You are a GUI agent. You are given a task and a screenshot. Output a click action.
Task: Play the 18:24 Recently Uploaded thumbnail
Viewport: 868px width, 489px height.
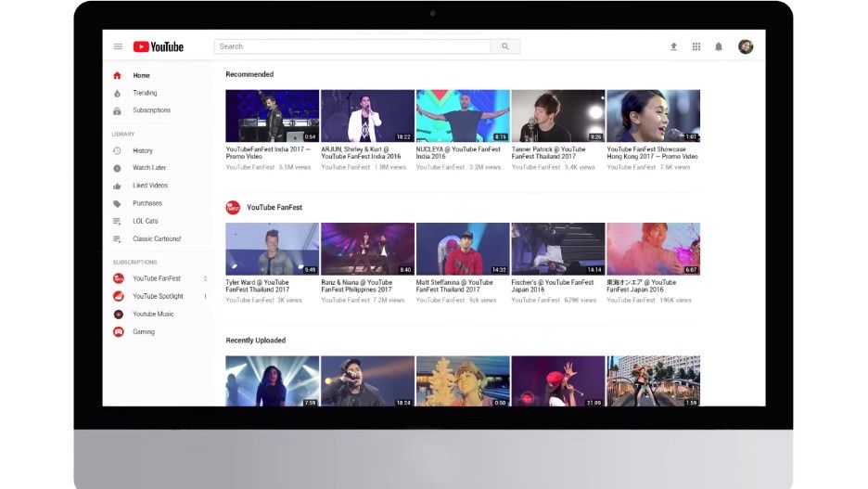point(367,381)
